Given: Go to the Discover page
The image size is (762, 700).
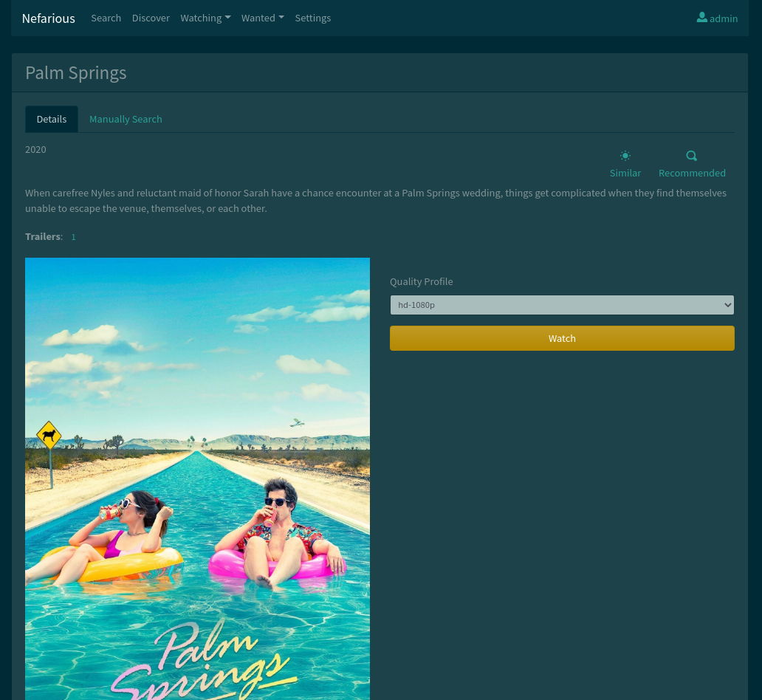Looking at the screenshot, I should [x=151, y=18].
